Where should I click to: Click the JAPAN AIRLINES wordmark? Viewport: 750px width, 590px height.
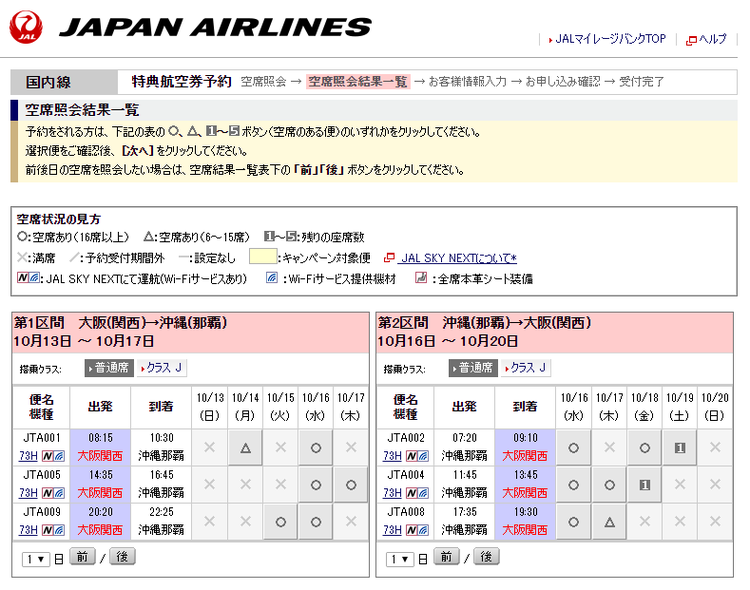(x=216, y=27)
